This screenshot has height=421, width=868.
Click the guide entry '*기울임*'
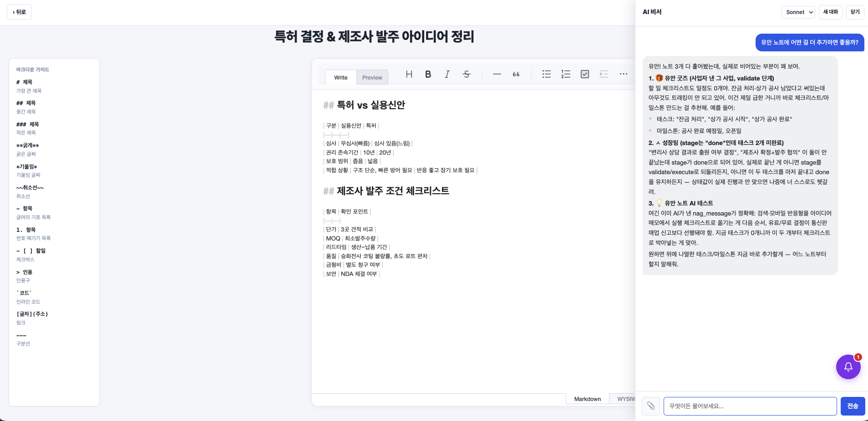[27, 167]
